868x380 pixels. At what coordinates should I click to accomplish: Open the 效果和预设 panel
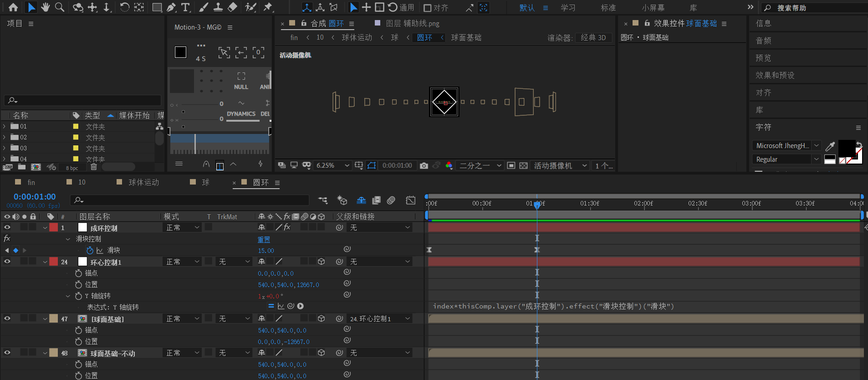click(x=775, y=75)
